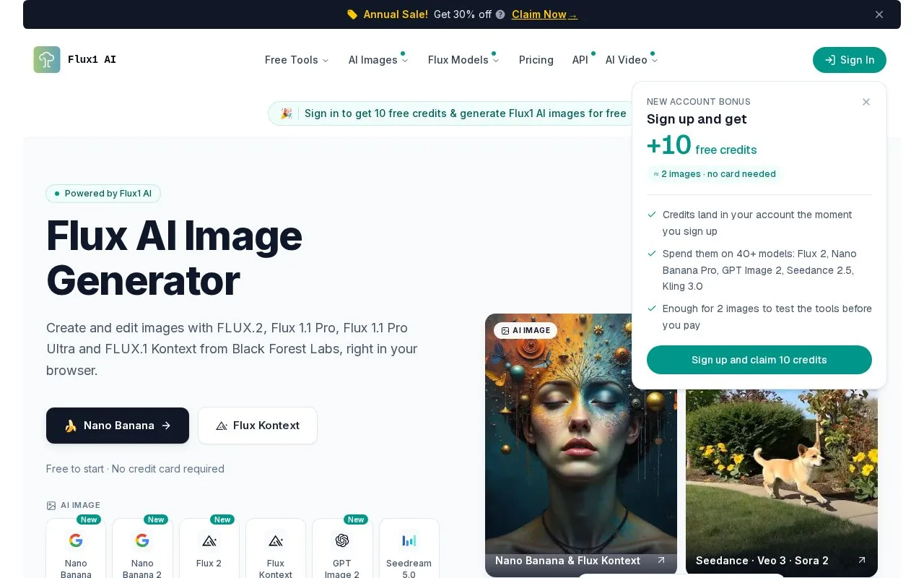This screenshot has width=924, height=578.
Task: Click the price tag icon in sale banner
Action: tap(352, 14)
